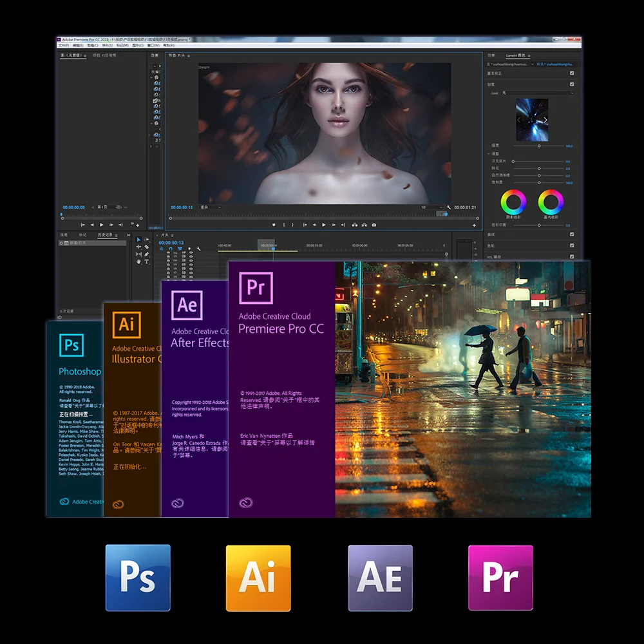Click the magenta Pr Premiere icon

[500, 578]
